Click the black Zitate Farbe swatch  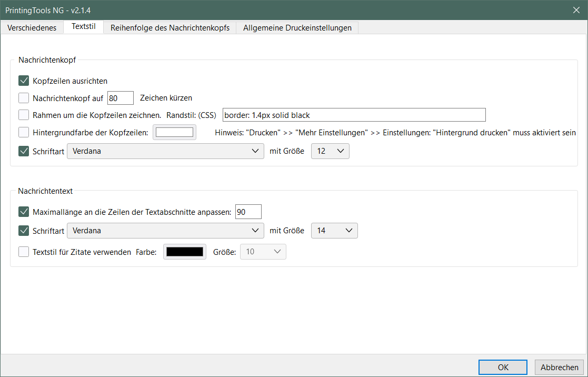point(185,252)
